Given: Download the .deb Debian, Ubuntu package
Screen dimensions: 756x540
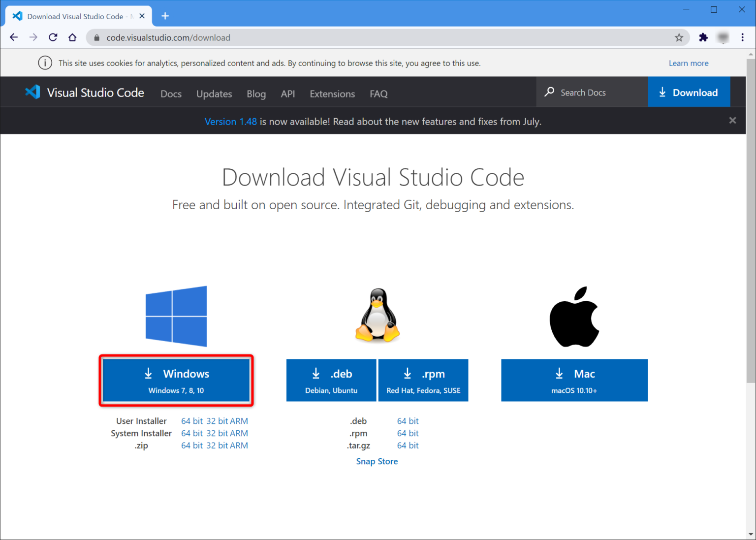Looking at the screenshot, I should click(x=331, y=381).
